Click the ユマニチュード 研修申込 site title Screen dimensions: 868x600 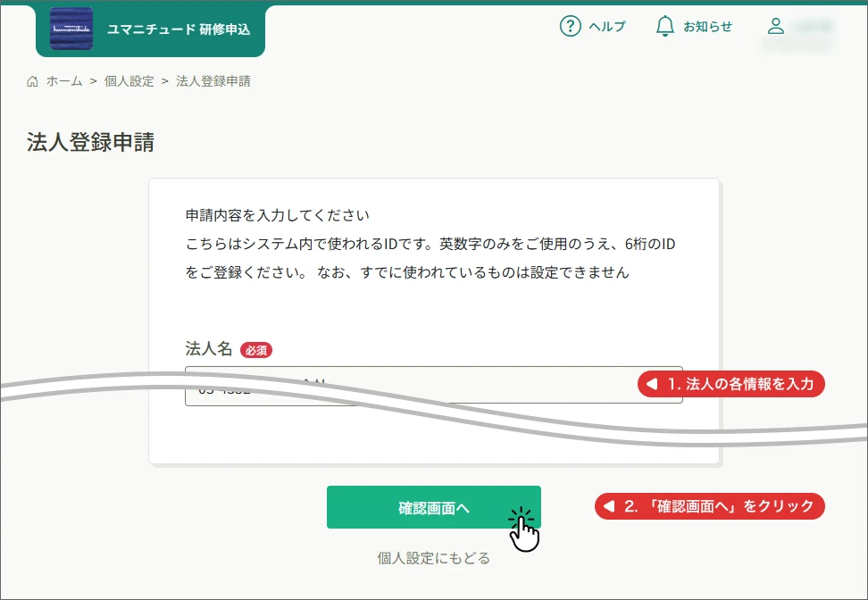[x=179, y=29]
